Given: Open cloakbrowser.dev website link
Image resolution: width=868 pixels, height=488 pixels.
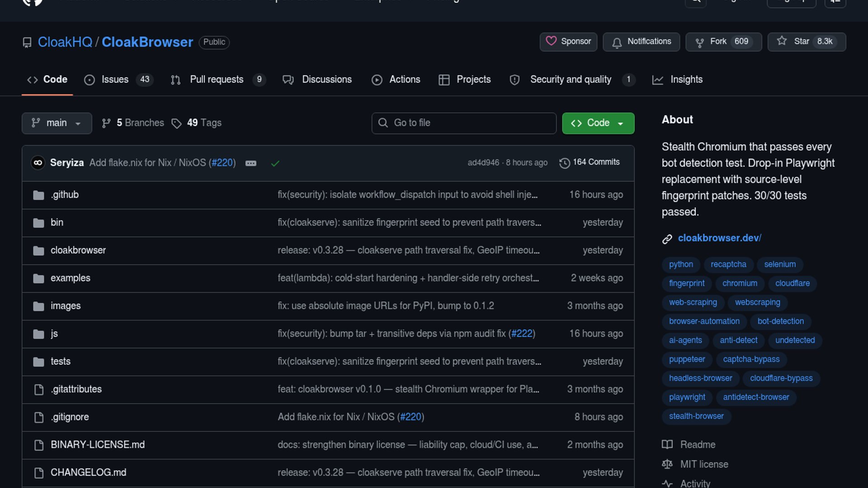Looking at the screenshot, I should coord(720,238).
